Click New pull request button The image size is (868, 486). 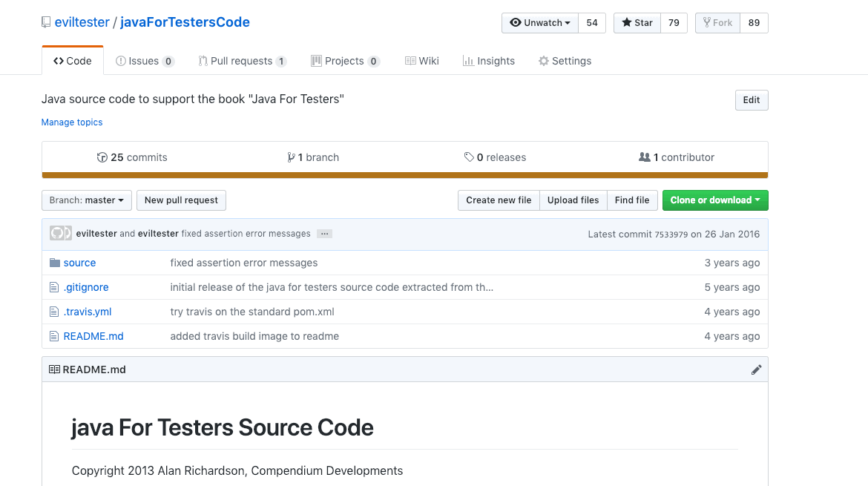coord(181,200)
